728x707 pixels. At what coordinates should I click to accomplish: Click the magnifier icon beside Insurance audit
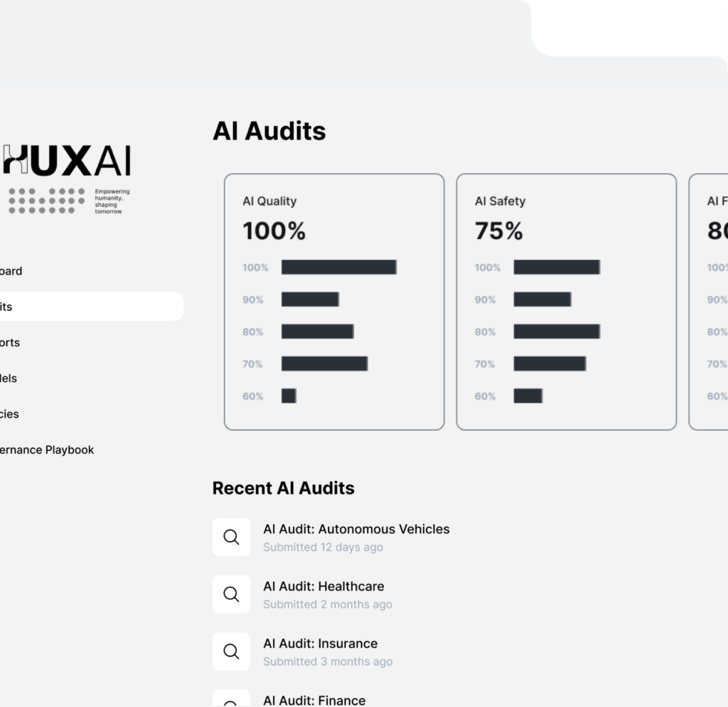pos(231,652)
